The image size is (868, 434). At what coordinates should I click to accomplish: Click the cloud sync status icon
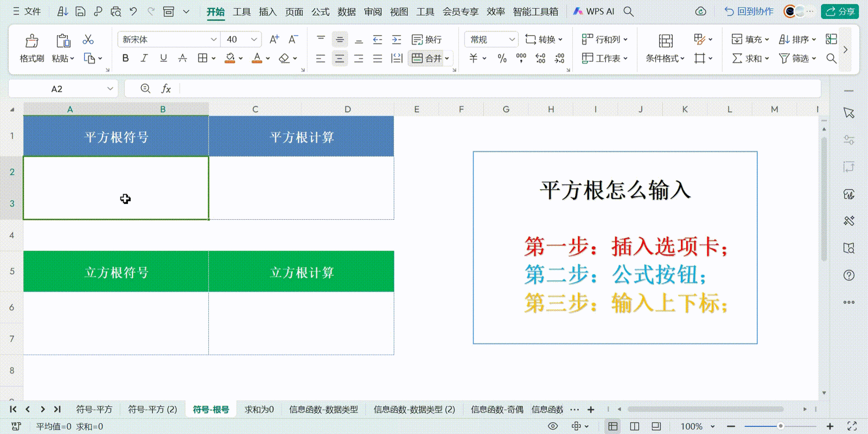coord(701,11)
